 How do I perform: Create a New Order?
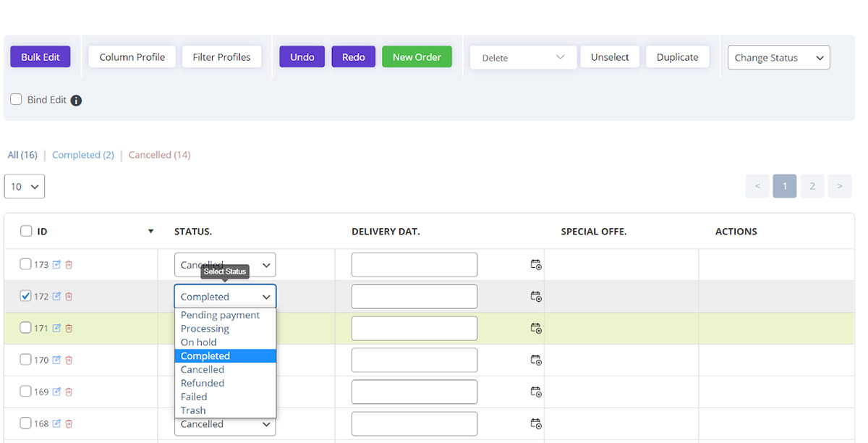(x=417, y=57)
